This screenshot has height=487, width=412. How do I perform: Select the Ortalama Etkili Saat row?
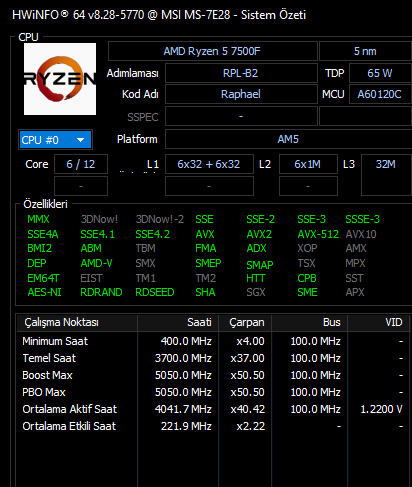[x=213, y=426]
